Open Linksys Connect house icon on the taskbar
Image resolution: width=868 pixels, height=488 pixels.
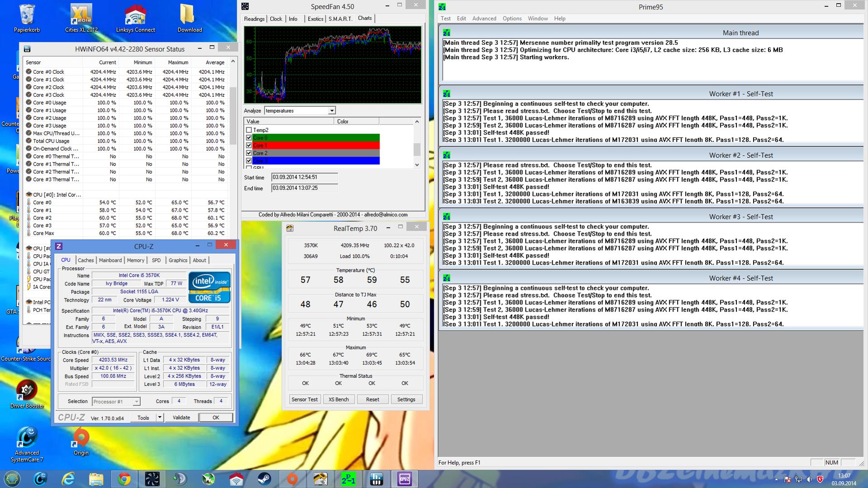236,479
